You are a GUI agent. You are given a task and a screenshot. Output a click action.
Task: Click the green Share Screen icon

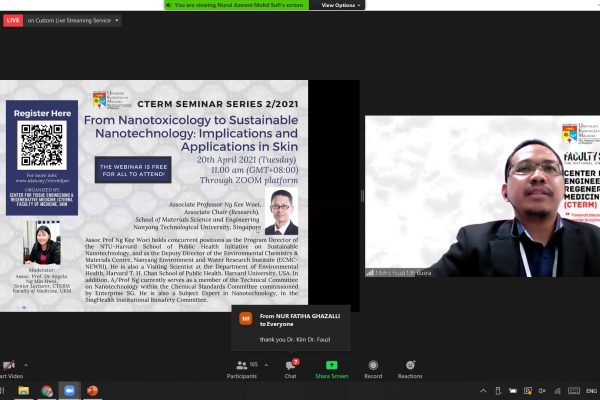click(331, 368)
